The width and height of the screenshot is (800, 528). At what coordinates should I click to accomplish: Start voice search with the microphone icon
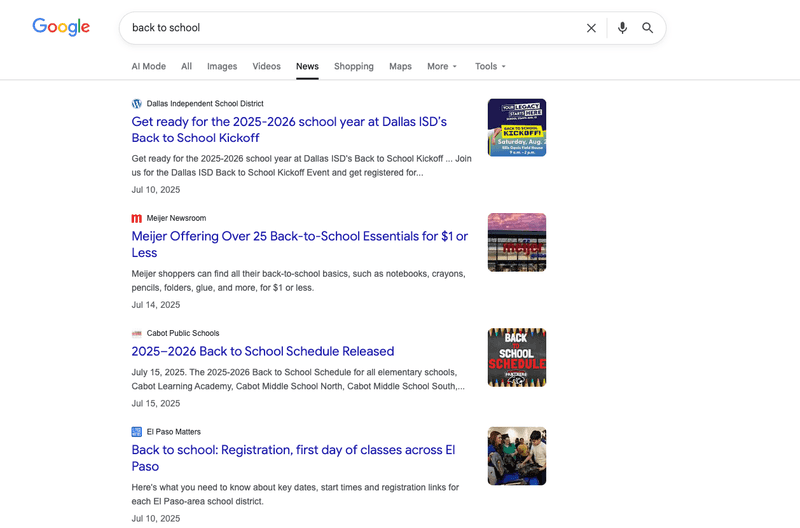(622, 28)
